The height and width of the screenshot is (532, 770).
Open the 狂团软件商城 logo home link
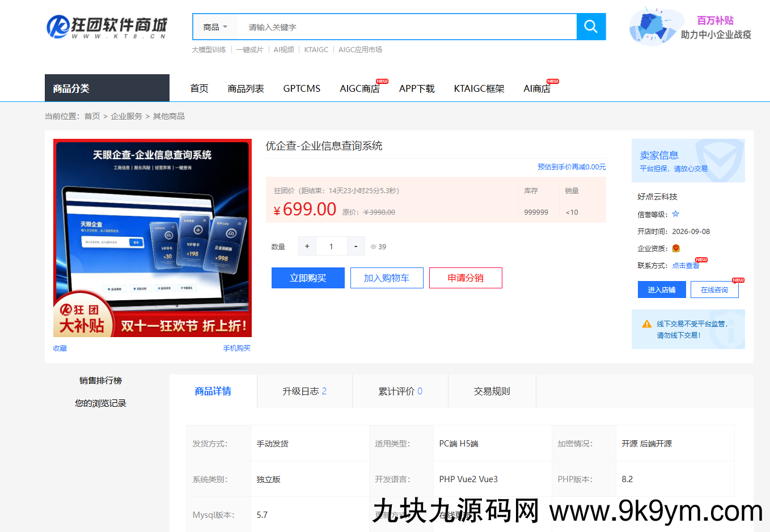(107, 27)
